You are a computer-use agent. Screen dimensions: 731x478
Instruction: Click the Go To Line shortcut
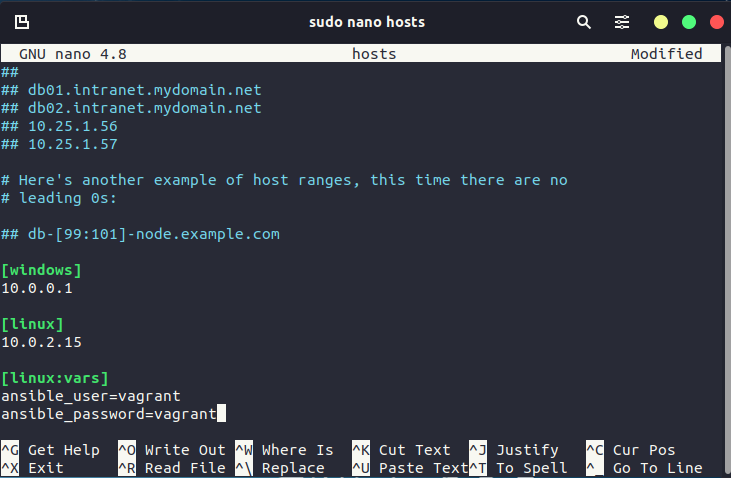(657, 468)
